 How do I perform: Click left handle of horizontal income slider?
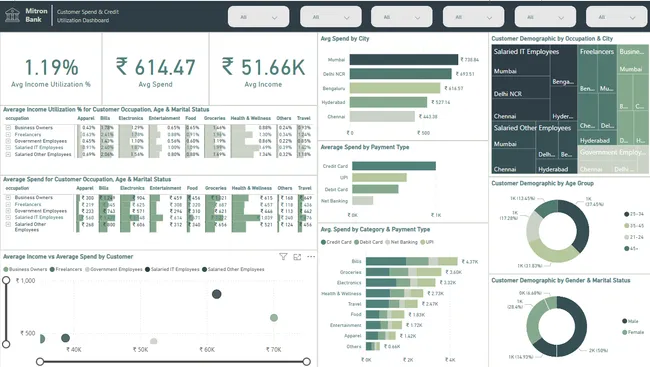[40, 362]
